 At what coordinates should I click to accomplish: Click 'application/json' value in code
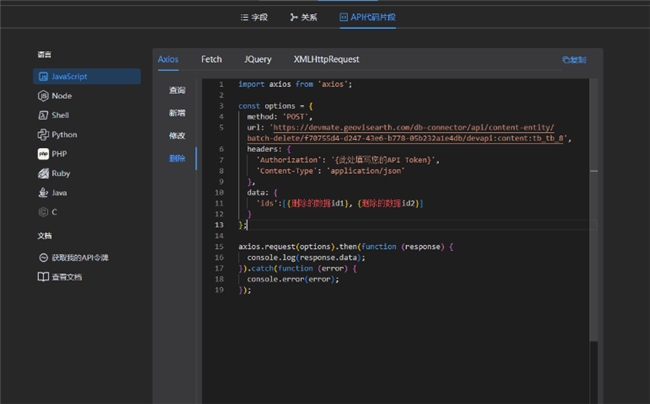click(x=365, y=171)
